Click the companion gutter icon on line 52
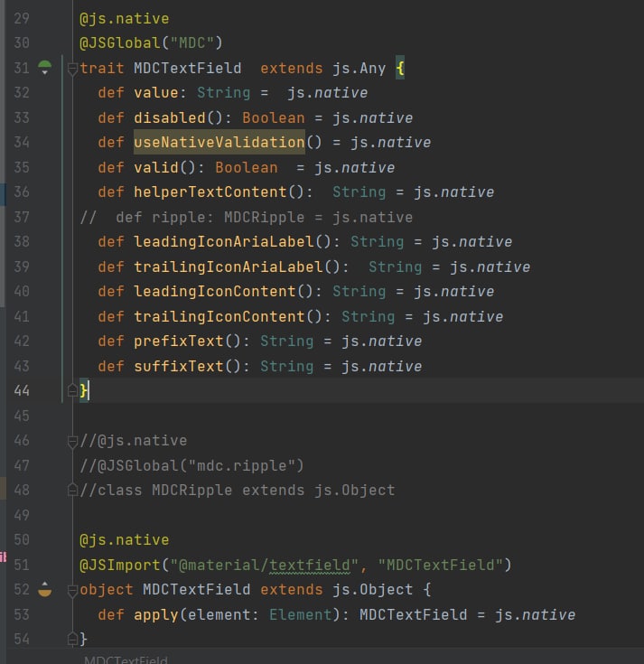This screenshot has width=644, height=664. (x=44, y=589)
